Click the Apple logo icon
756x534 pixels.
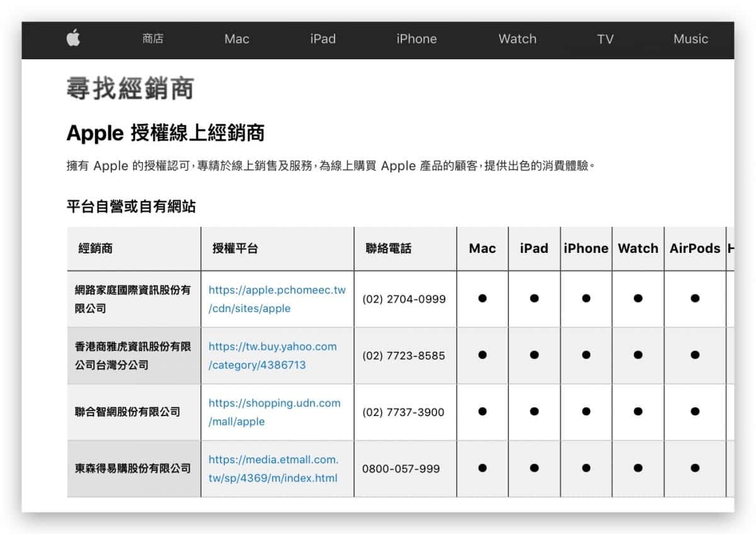[73, 38]
